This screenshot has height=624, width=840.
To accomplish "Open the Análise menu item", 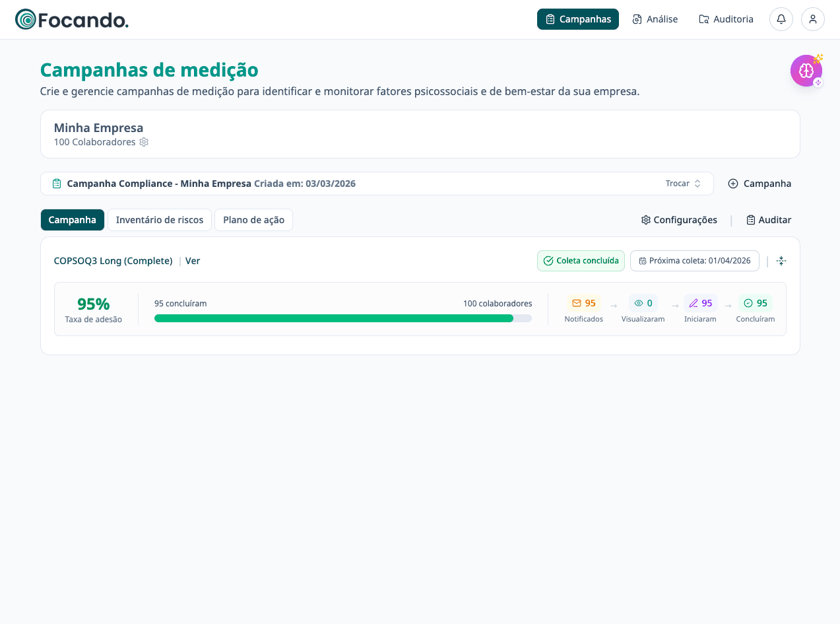I will tap(655, 19).
